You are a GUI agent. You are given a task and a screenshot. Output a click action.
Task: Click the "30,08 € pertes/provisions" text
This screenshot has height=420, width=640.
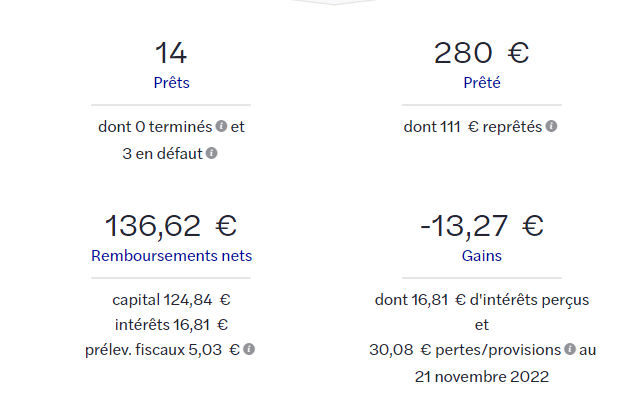coord(464,350)
